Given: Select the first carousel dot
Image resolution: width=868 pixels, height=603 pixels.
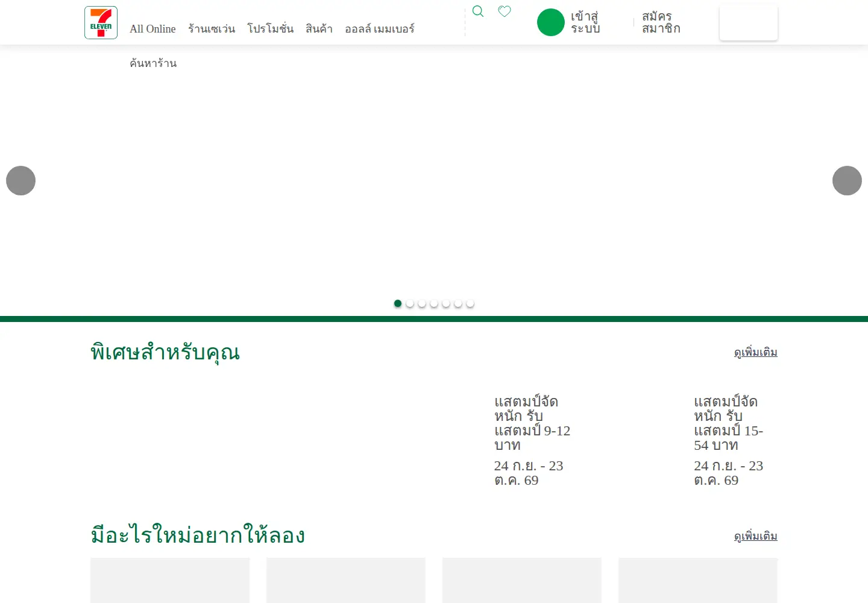Looking at the screenshot, I should coord(398,303).
